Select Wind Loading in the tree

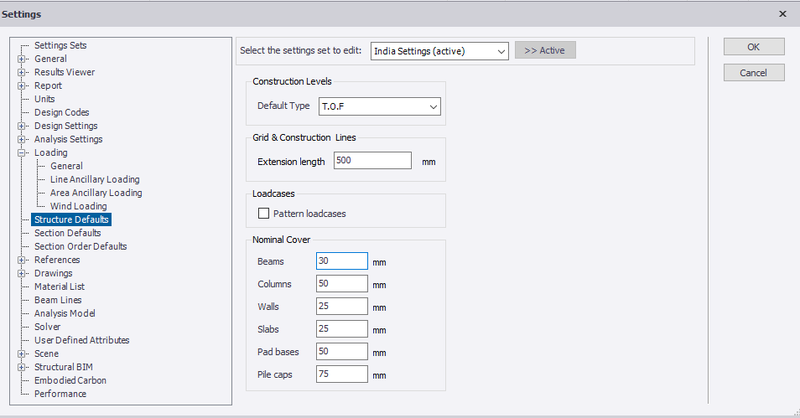pyautogui.click(x=79, y=206)
